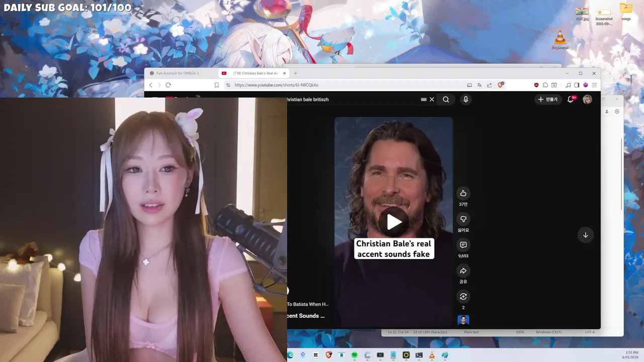Open the comments showing 9,693
Viewport: 644px width, 362px height.
coord(463,245)
